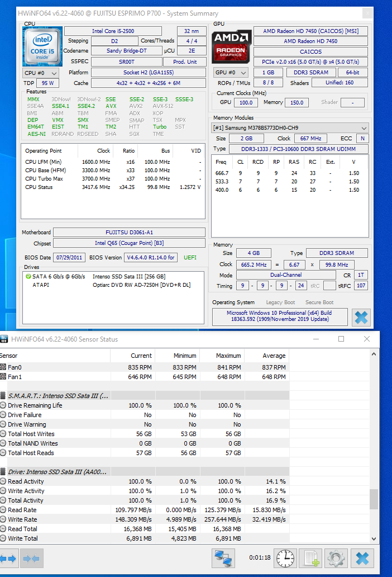Viewport: 392px width, 577px height.
Task: Click the Maximum column header
Action: 222,356
